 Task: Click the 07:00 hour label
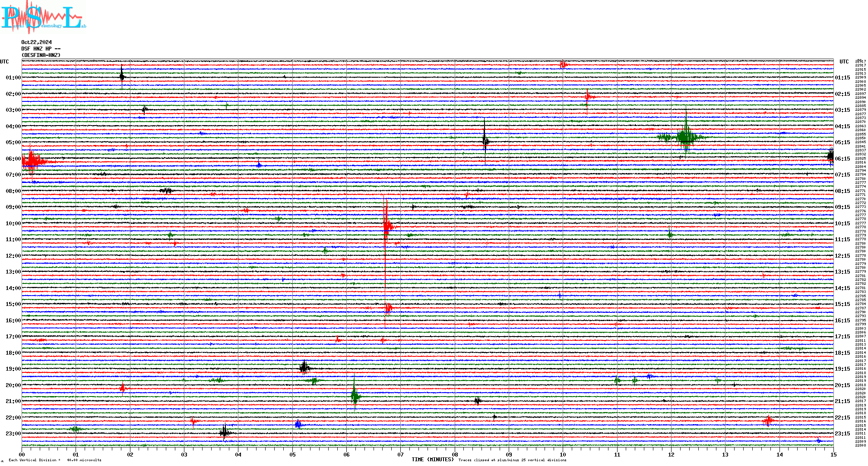point(13,175)
